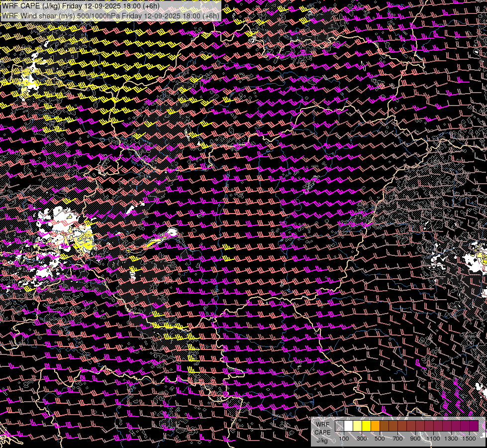Click the legend value '1500'

pos(469,439)
